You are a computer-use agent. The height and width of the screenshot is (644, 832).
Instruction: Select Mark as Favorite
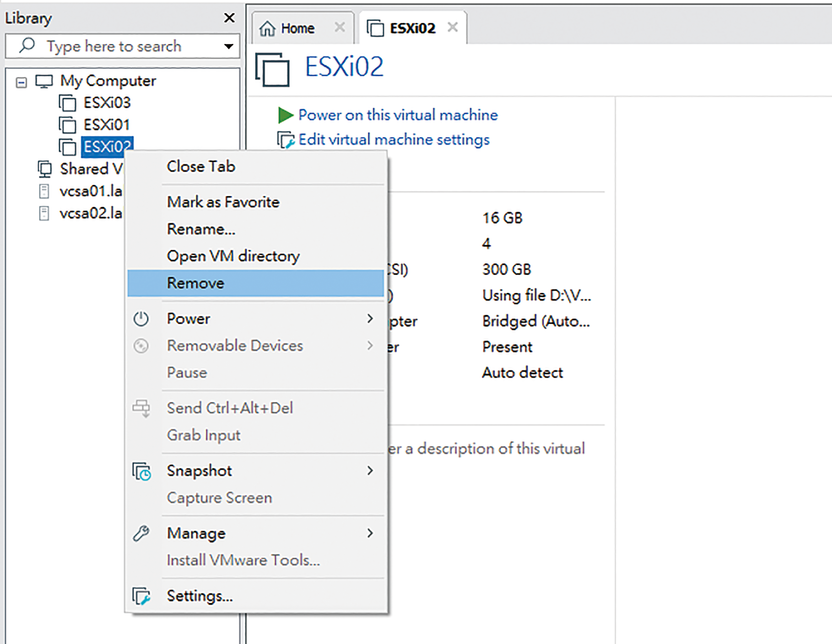click(x=256, y=202)
